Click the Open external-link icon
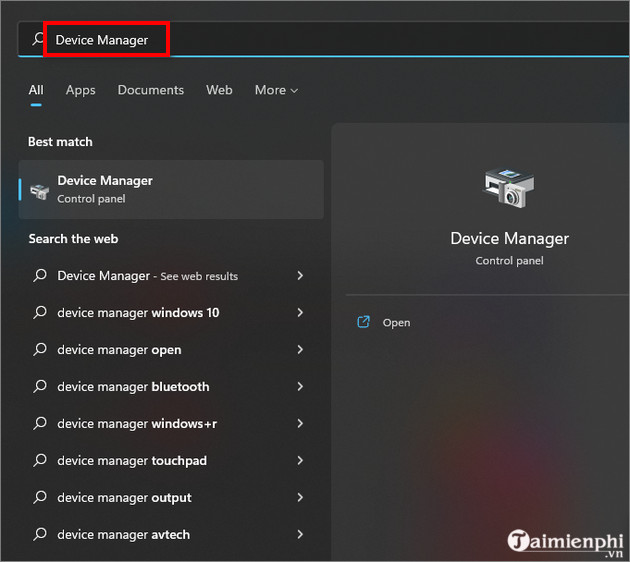 [x=364, y=322]
